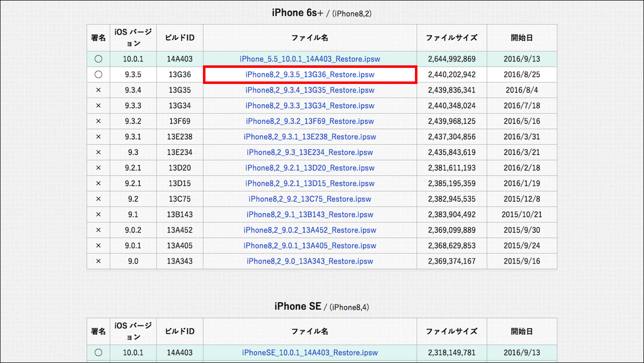Click build ID cell 13D15
Screen dimensions: 644x363
click(x=180, y=184)
